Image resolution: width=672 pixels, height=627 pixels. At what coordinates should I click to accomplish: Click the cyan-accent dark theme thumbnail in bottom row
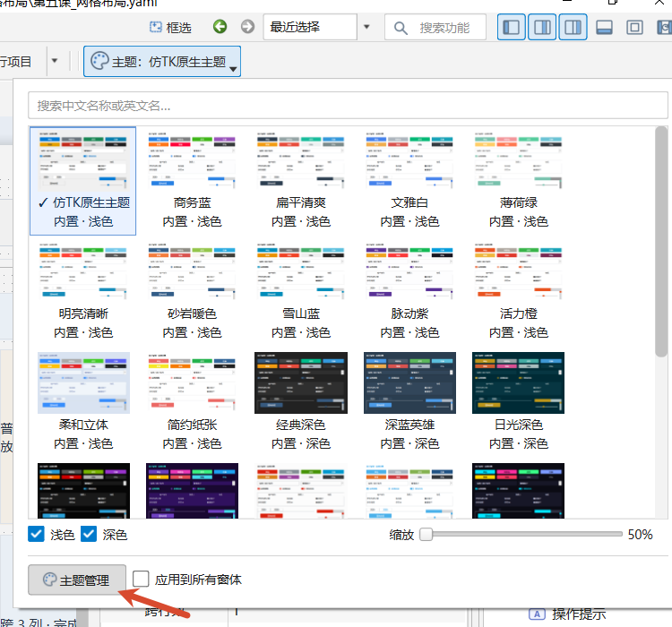tap(518, 491)
